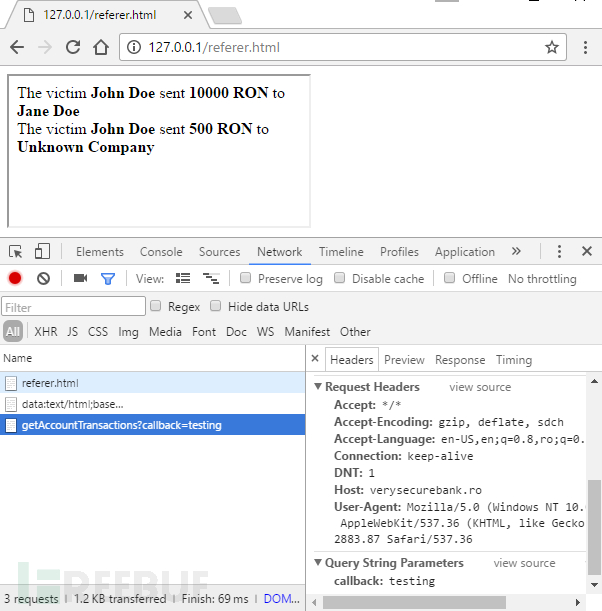
Task: Click the browser forward arrow
Action: 45,47
